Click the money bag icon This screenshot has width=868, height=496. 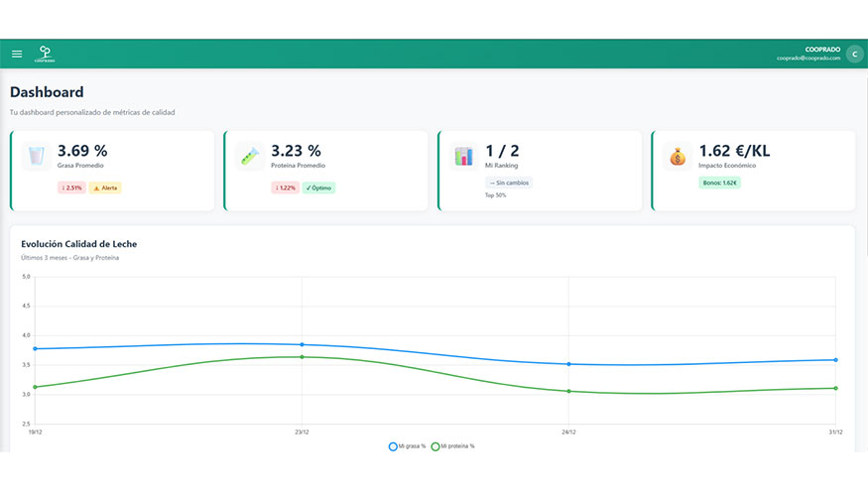[678, 156]
